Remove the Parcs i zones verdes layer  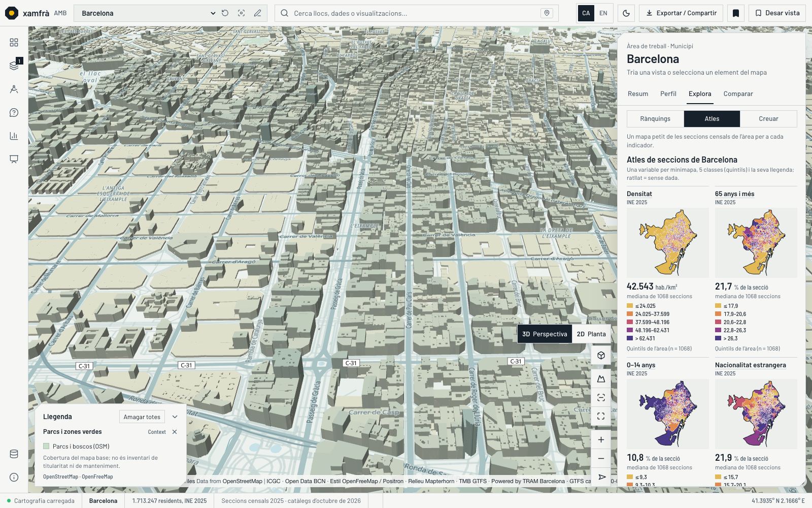tap(175, 432)
